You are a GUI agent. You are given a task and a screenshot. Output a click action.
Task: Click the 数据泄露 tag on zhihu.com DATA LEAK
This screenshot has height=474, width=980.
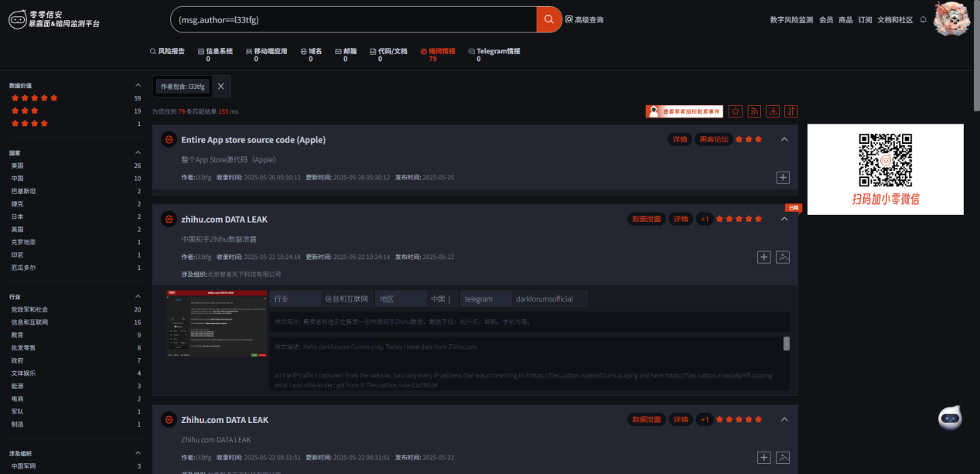pyautogui.click(x=646, y=220)
